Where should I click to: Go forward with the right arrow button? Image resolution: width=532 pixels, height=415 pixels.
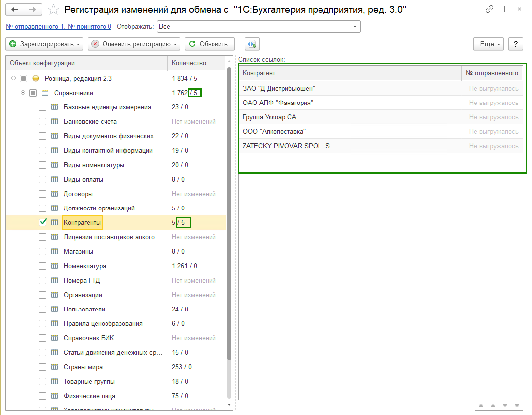[33, 10]
